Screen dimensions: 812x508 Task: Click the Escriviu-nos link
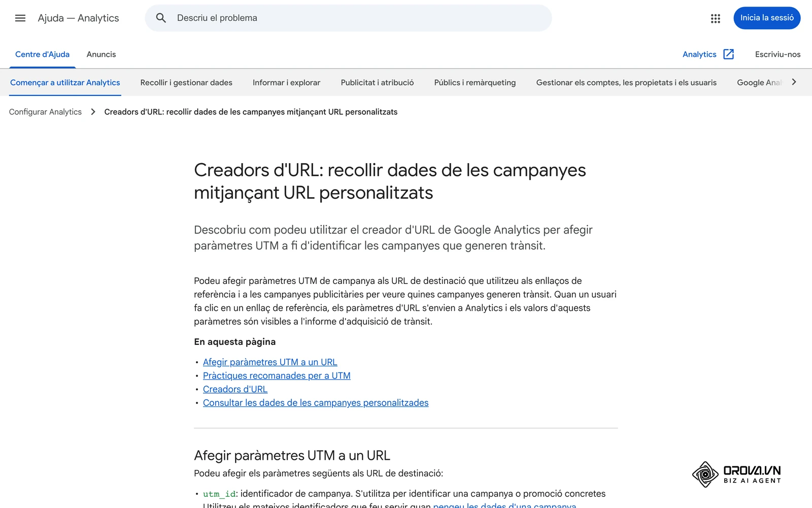777,54
